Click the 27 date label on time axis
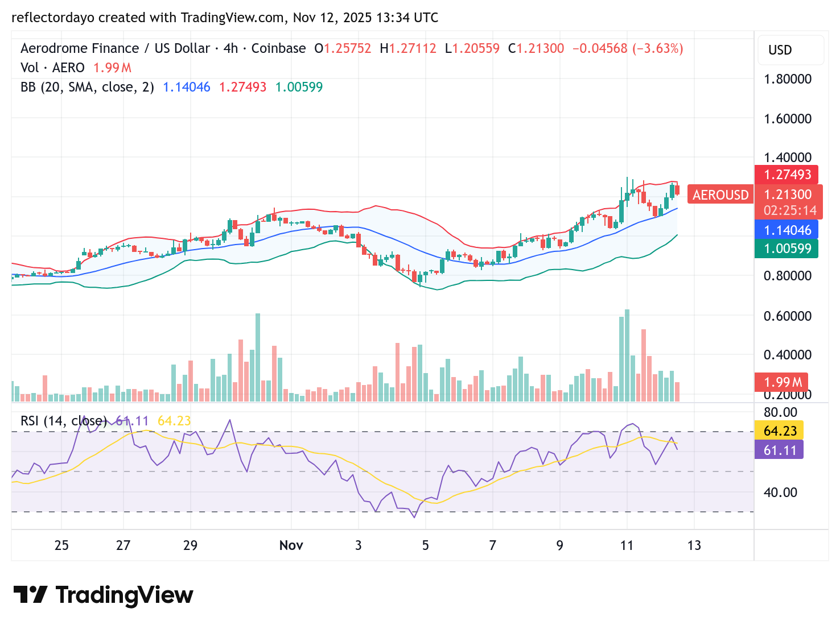The width and height of the screenshot is (840, 629). (x=123, y=545)
